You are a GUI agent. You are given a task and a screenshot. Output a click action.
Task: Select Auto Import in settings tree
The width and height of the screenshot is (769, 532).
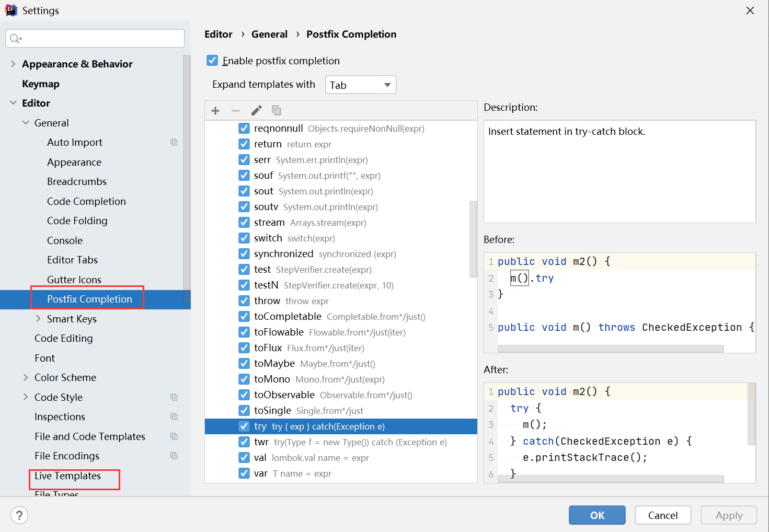click(x=75, y=142)
